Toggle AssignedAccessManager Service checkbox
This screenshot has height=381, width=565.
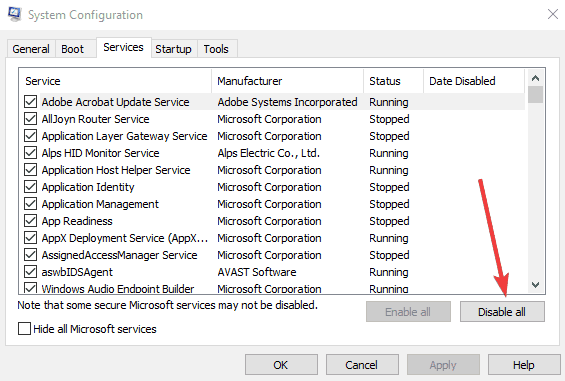30,255
